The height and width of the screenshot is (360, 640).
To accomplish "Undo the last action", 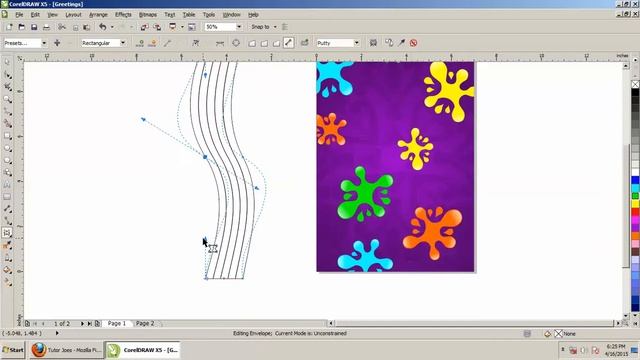I will point(102,27).
